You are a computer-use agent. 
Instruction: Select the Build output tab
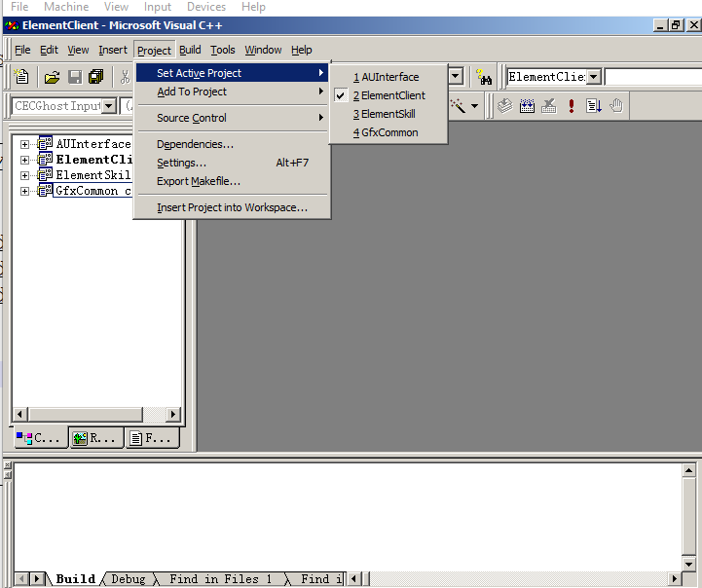[75, 579]
